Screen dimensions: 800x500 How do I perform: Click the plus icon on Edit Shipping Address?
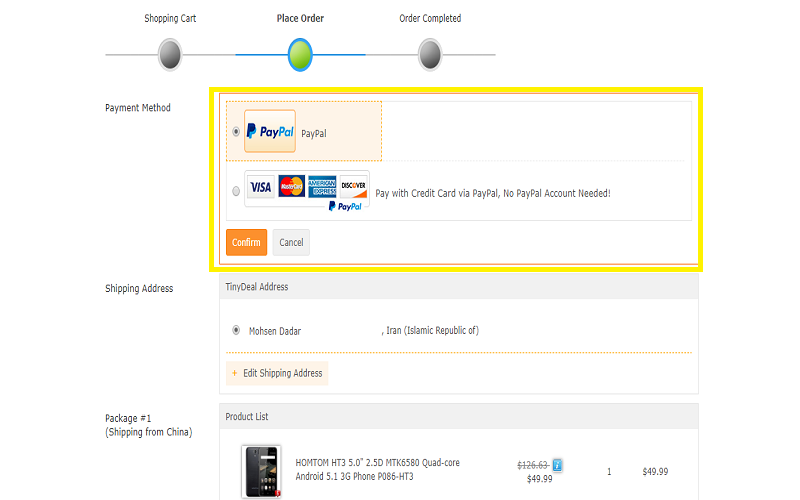(235, 373)
